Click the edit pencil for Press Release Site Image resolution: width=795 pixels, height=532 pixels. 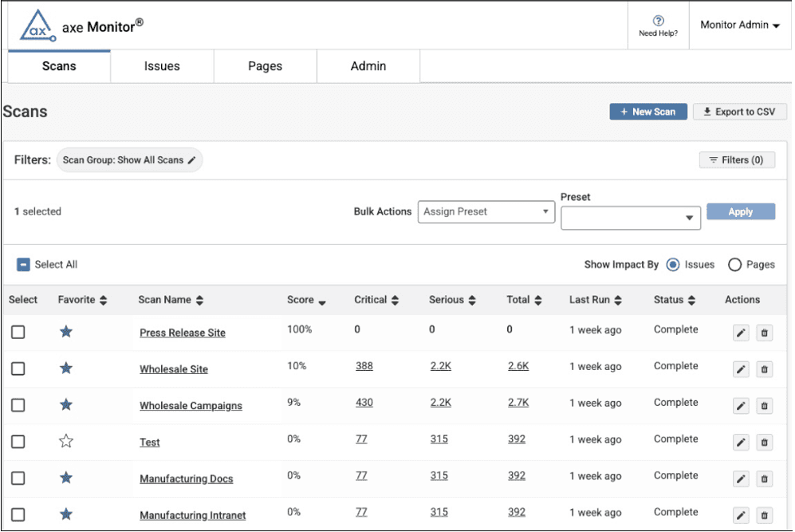point(741,333)
